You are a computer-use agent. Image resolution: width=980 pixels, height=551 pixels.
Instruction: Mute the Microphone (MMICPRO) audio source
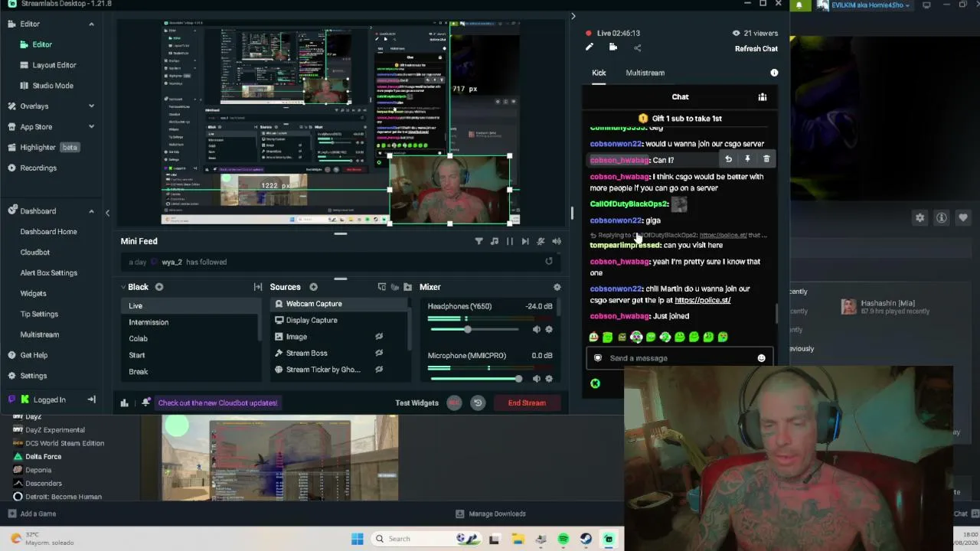tap(536, 379)
